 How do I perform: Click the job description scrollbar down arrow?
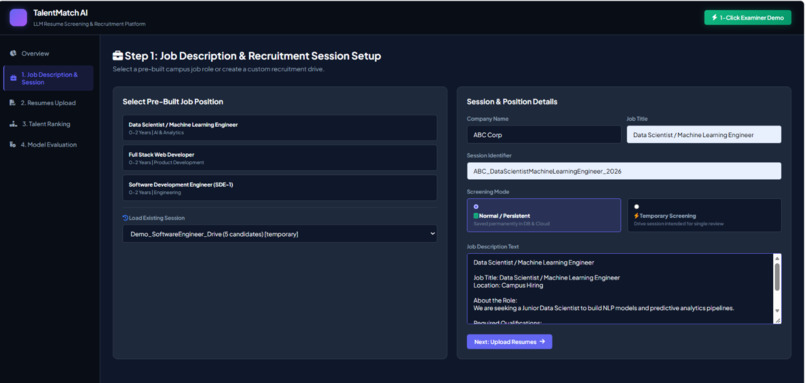pyautogui.click(x=777, y=311)
